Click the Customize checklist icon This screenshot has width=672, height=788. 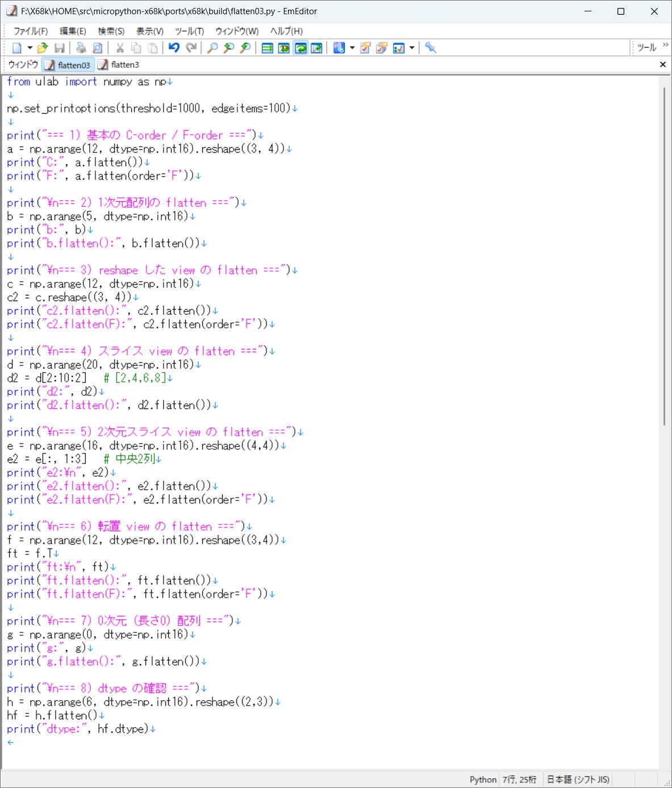pyautogui.click(x=399, y=48)
